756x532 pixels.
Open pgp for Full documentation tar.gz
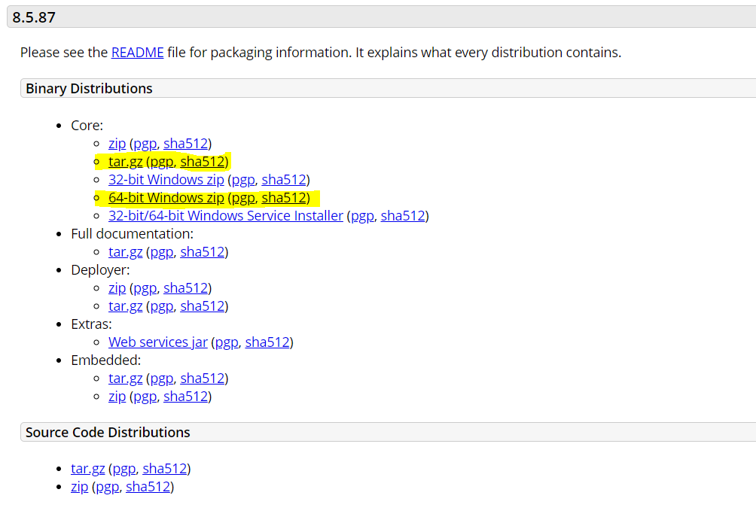162,252
